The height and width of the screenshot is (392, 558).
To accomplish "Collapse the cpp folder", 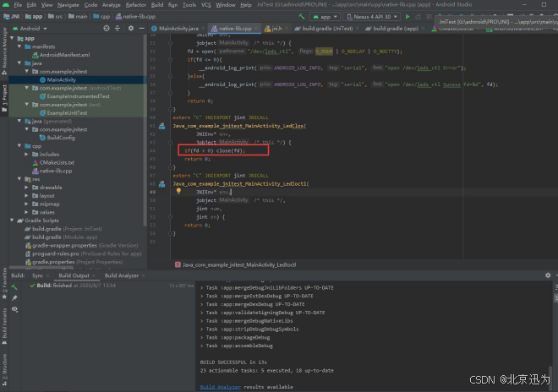I will (x=19, y=146).
